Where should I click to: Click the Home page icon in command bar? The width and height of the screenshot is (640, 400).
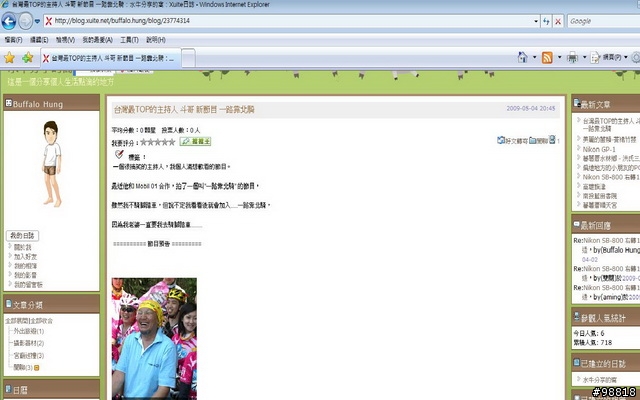click(522, 57)
